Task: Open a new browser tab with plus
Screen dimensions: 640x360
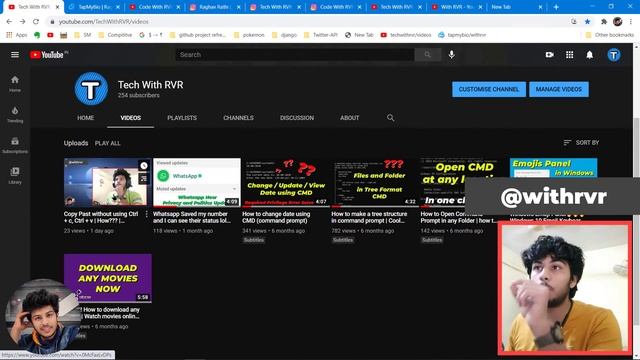Action: coord(556,7)
